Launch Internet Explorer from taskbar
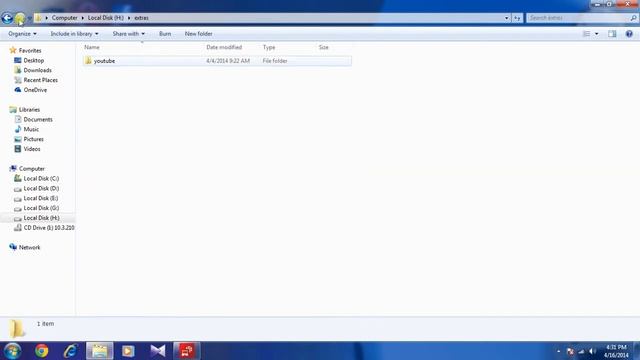 [x=71, y=351]
